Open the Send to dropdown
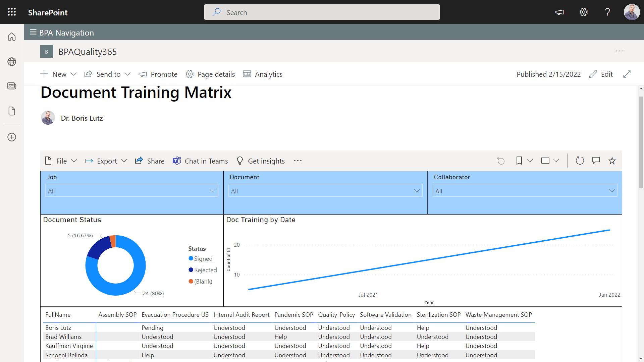This screenshot has height=362, width=644. (107, 74)
